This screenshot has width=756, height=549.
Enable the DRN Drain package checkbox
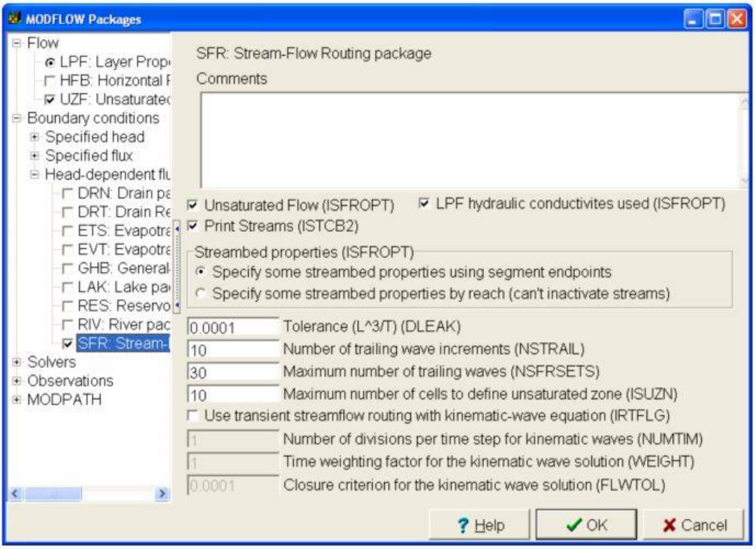pyautogui.click(x=68, y=193)
